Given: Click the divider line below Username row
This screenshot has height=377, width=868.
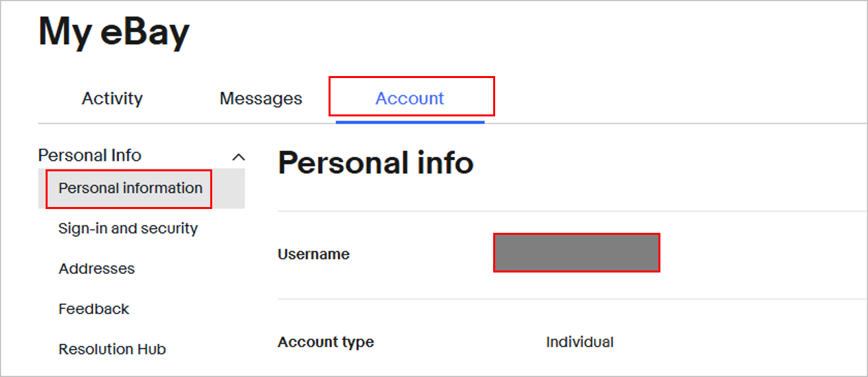Looking at the screenshot, I should click(x=572, y=299).
